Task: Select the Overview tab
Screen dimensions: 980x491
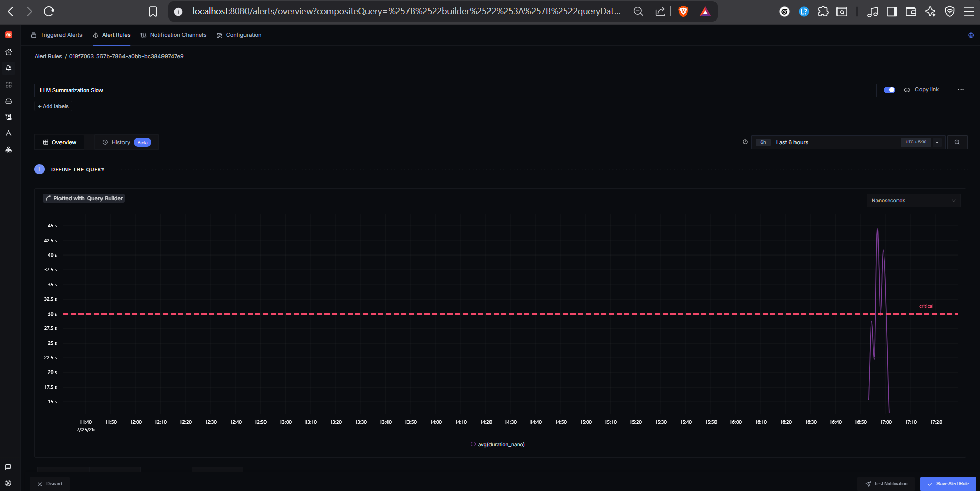Action: tap(59, 142)
